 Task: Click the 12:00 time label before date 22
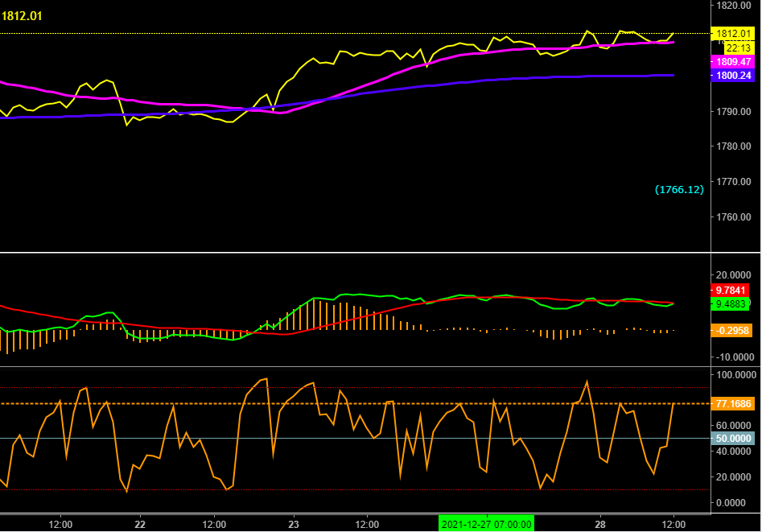click(60, 525)
